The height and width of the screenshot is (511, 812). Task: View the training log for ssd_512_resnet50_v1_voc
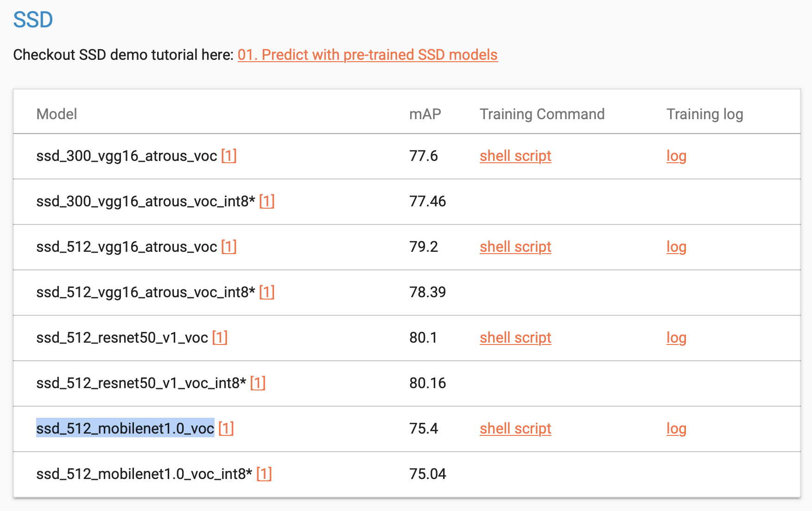click(676, 339)
